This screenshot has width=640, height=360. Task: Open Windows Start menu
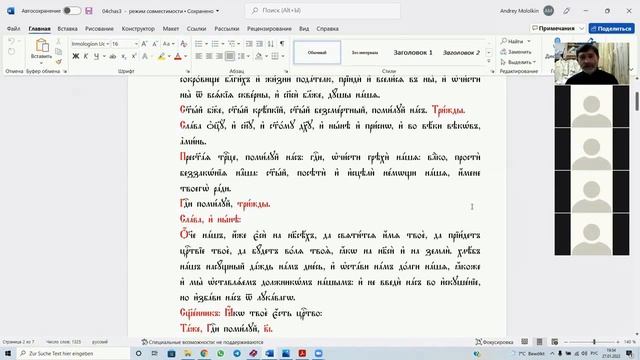tap(8, 353)
